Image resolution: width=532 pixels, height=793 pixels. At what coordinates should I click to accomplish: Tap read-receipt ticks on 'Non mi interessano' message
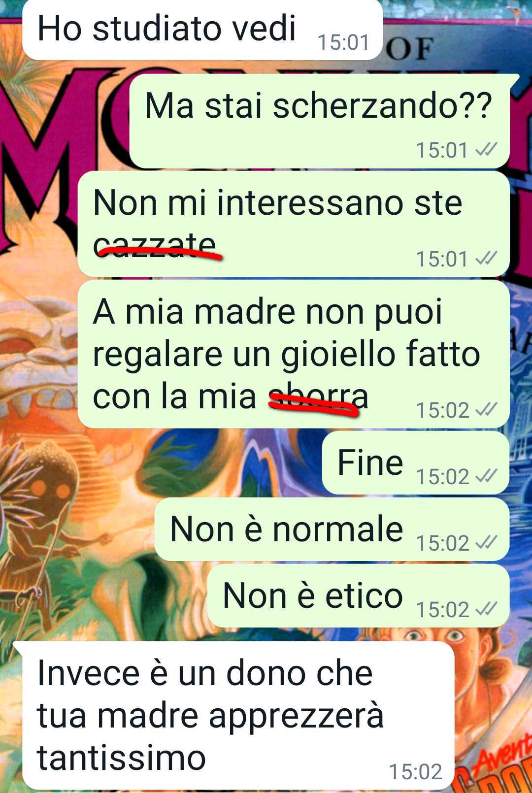[486, 259]
